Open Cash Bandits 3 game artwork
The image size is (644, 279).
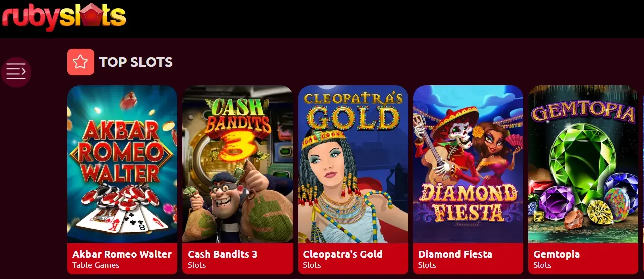point(238,164)
